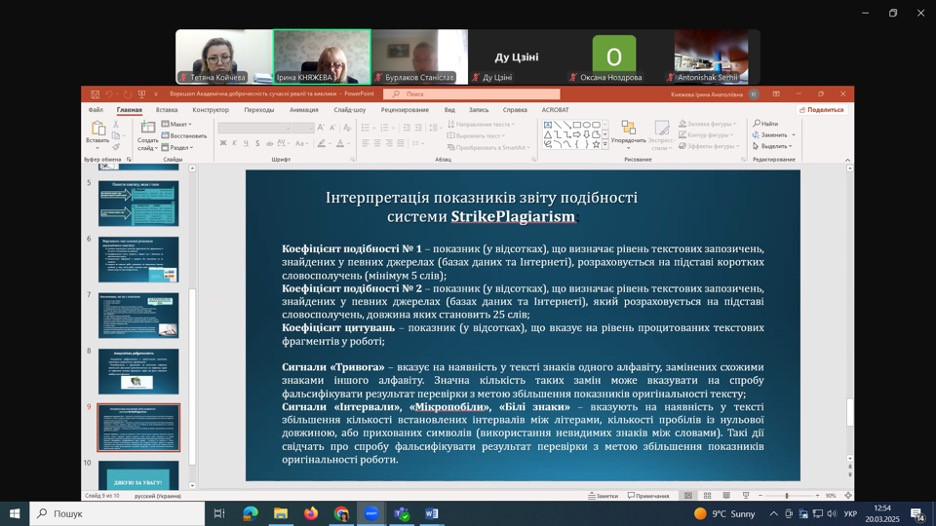Click Примечания comments button in status bar
Viewport: 936px width, 526px height.
648,496
